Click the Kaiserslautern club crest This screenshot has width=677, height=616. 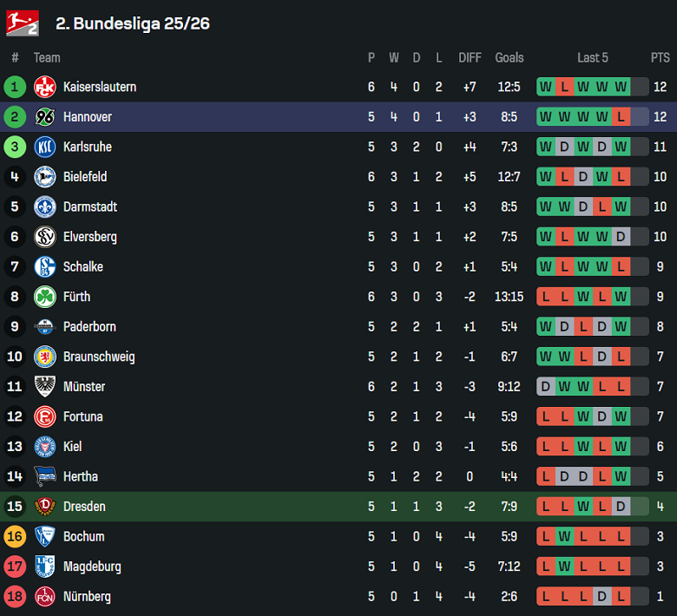tap(45, 87)
